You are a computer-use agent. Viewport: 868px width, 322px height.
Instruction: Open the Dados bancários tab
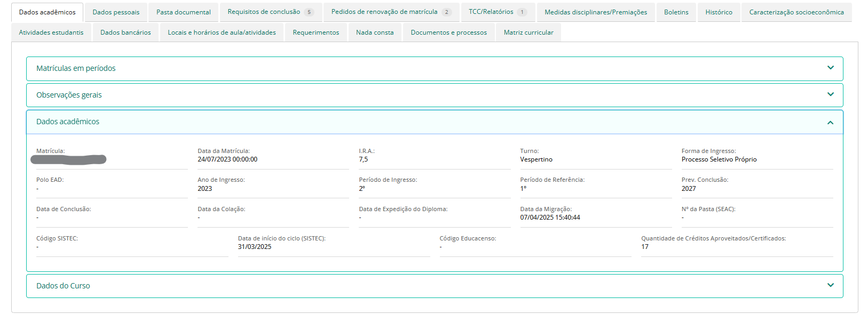(x=125, y=33)
